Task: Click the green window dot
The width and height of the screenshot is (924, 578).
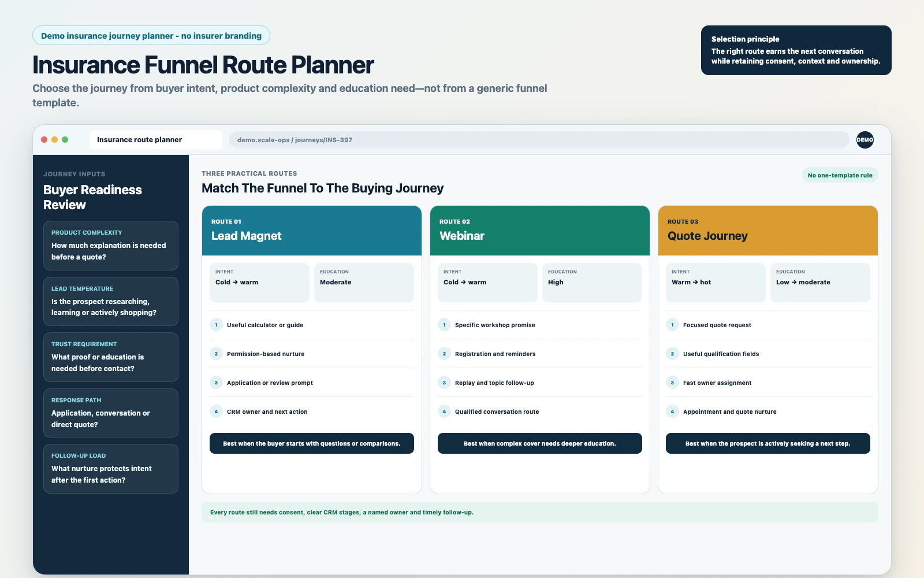Action: pyautogui.click(x=65, y=140)
